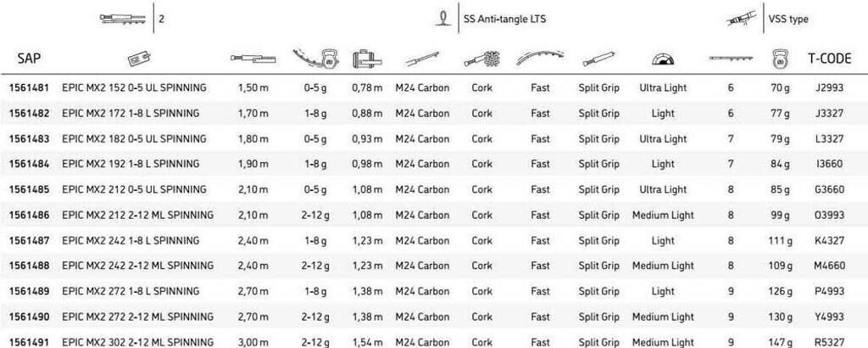Click the cork handle material icon

click(x=481, y=59)
